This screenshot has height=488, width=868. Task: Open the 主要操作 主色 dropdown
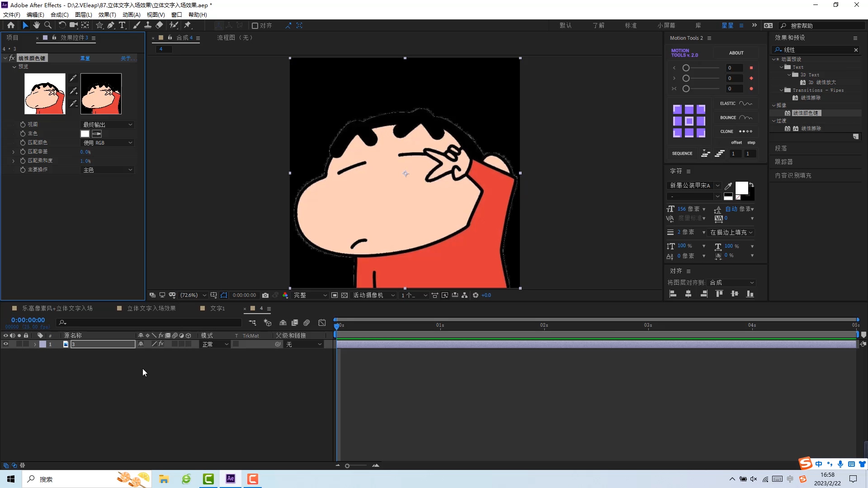[107, 170]
